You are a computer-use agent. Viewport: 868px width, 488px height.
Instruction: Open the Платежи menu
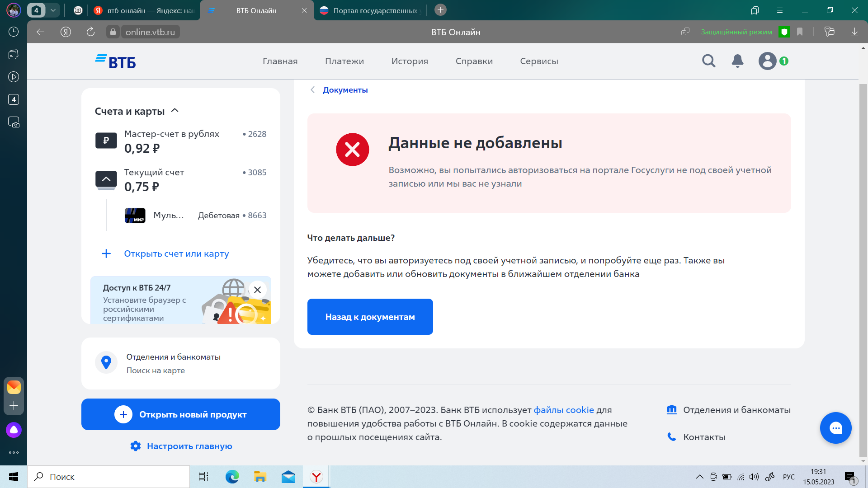tap(344, 61)
